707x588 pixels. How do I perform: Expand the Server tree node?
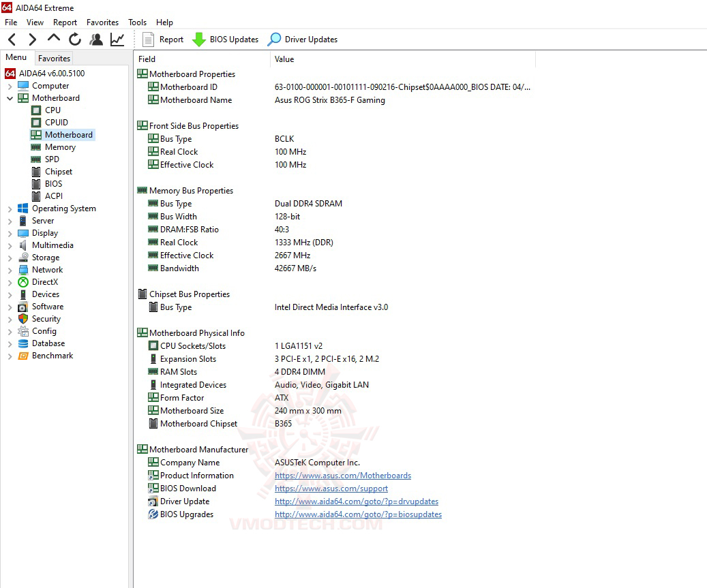10,221
